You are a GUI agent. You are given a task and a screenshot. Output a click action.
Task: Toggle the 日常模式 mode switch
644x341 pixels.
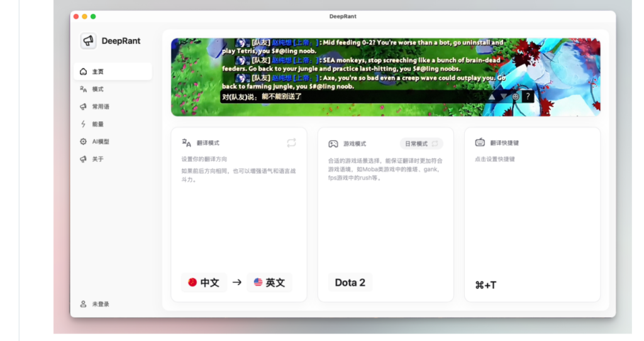pyautogui.click(x=421, y=144)
